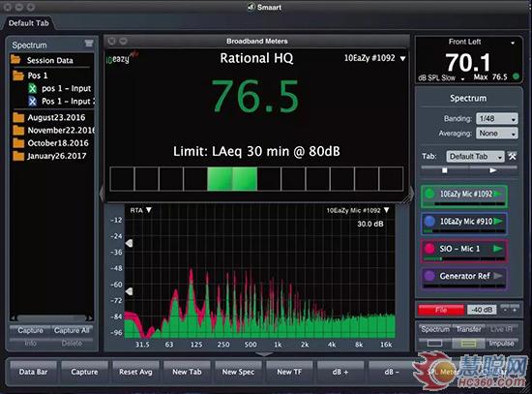Screen dimensions: 532x394
Task: Toggle the Data Bar button in bottom bar
Action: [33, 372]
